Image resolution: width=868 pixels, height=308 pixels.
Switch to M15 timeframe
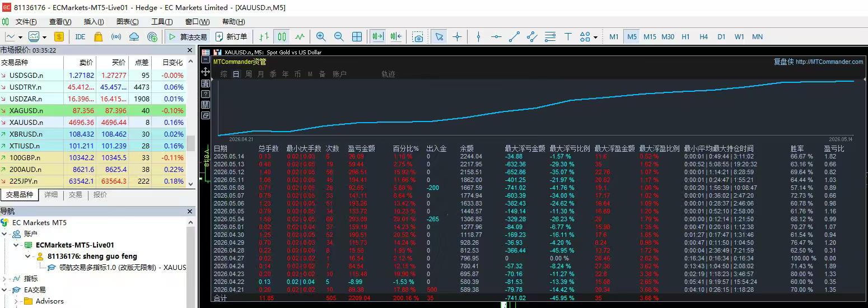(650, 37)
